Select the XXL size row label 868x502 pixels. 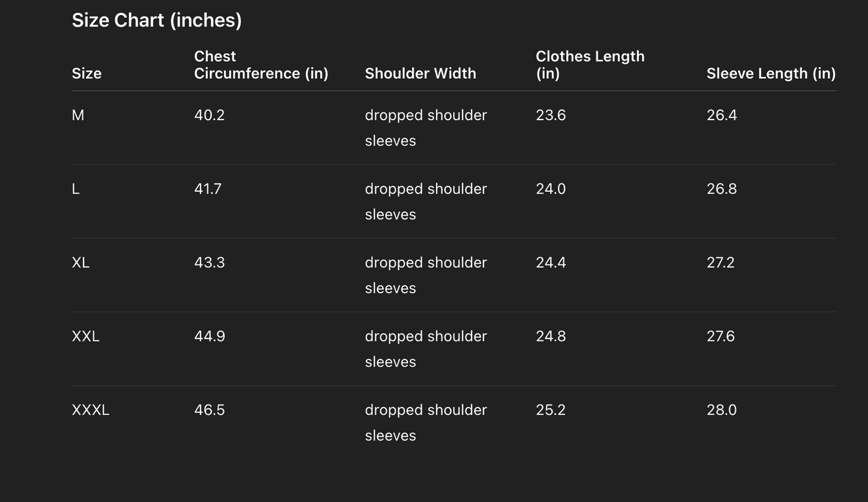click(85, 336)
